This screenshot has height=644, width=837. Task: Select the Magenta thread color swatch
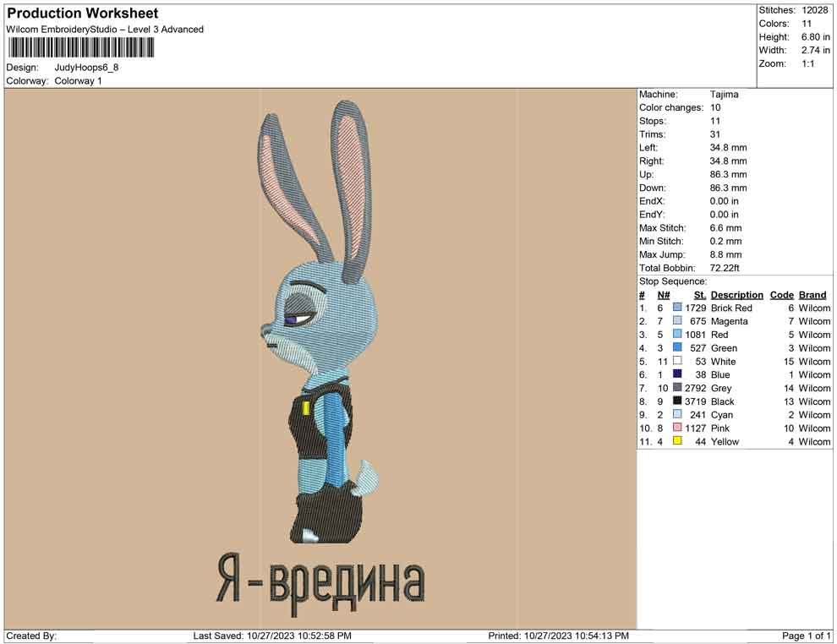[x=677, y=322]
